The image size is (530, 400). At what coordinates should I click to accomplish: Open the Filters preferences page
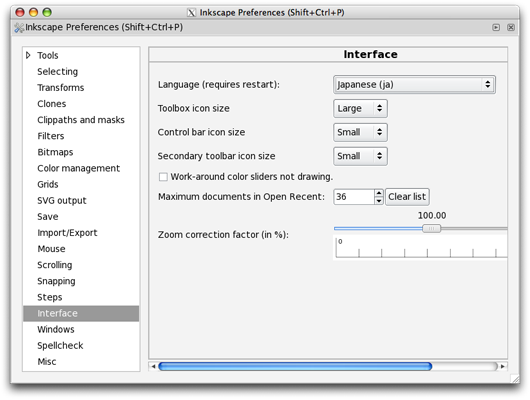coord(51,136)
